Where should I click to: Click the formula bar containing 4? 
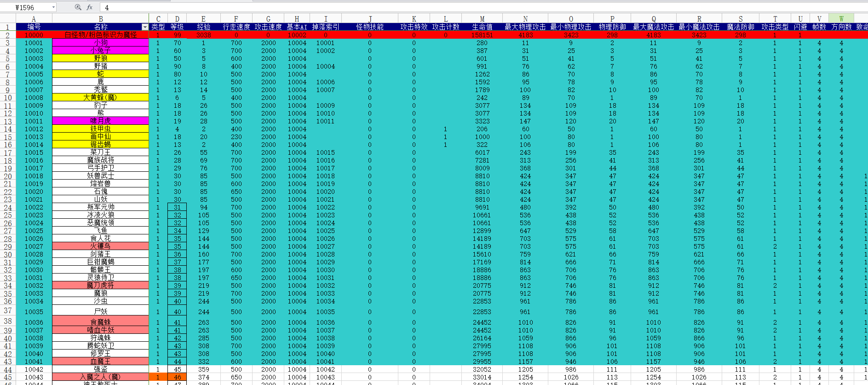(x=483, y=7)
